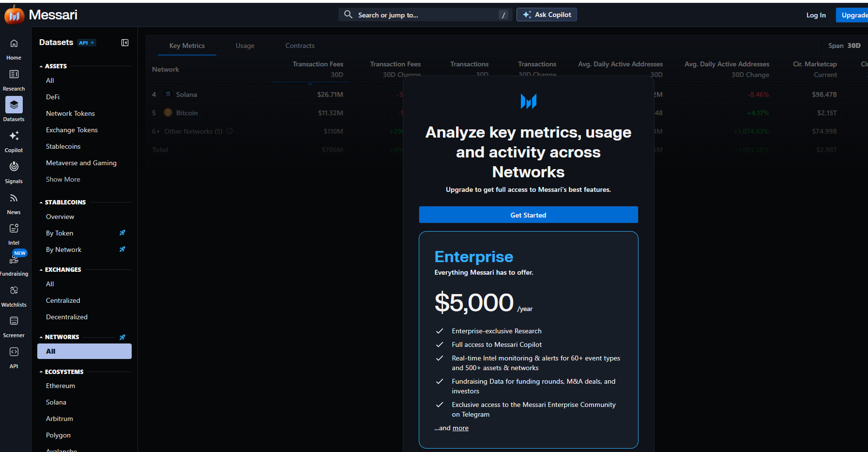Click the rocket icon beside Networks heading

point(122,337)
